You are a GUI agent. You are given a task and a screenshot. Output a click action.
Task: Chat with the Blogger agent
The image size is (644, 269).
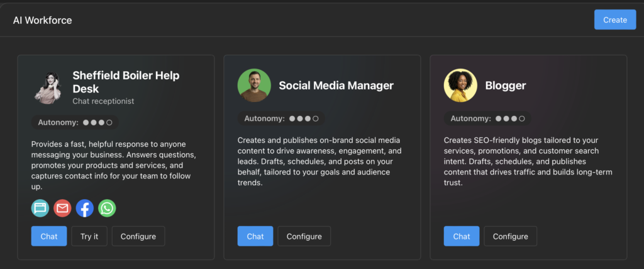tap(461, 236)
